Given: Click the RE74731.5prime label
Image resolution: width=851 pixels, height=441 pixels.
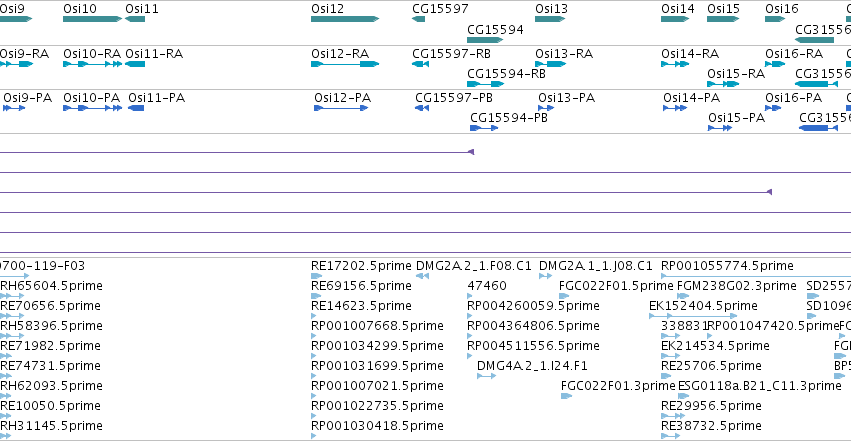Looking at the screenshot, I should 50,366.
